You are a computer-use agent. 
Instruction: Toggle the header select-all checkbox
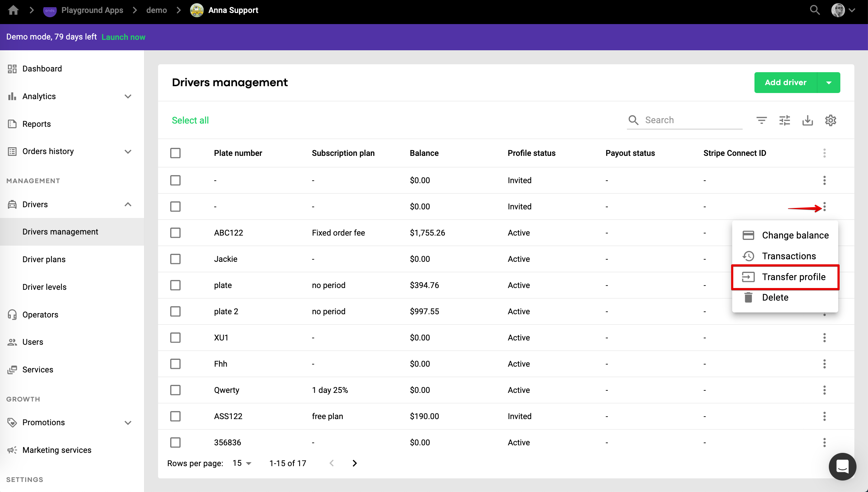(175, 153)
